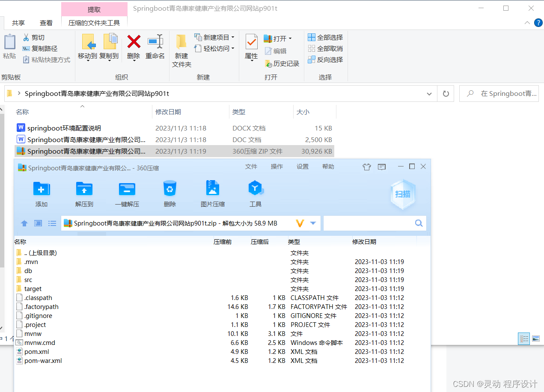Select pom.xml in the archive
The image size is (544, 392).
point(37,352)
